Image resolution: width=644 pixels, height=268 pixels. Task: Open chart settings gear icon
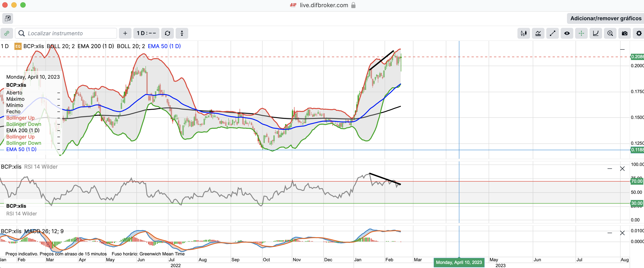pyautogui.click(x=639, y=33)
